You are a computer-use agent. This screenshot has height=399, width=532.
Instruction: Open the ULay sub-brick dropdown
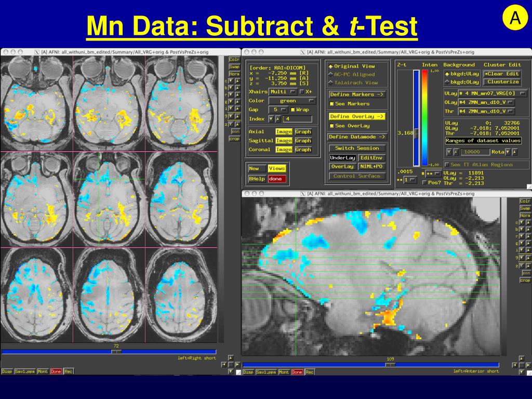[x=493, y=94]
